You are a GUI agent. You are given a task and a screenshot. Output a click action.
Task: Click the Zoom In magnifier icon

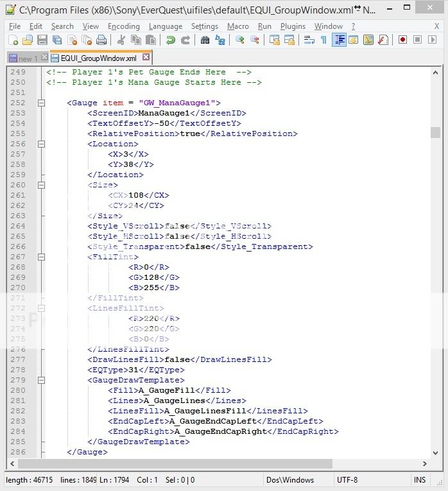(x=240, y=40)
